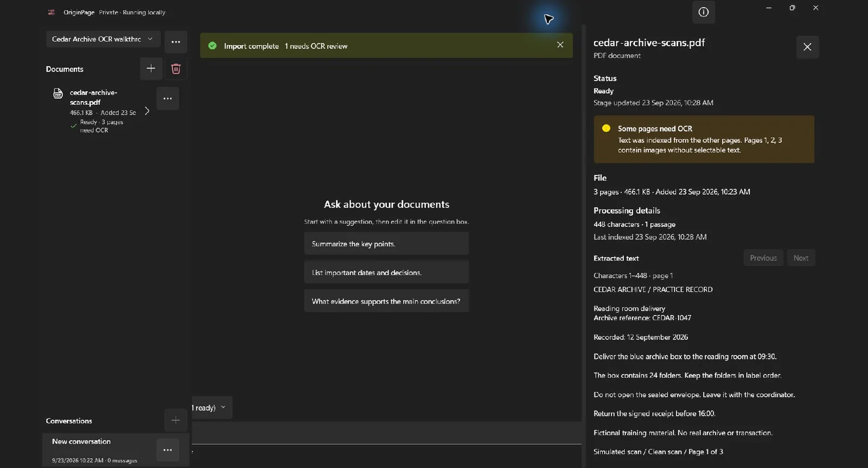The width and height of the screenshot is (868, 468).
Task: Start a new conversation
Action: pyautogui.click(x=176, y=420)
